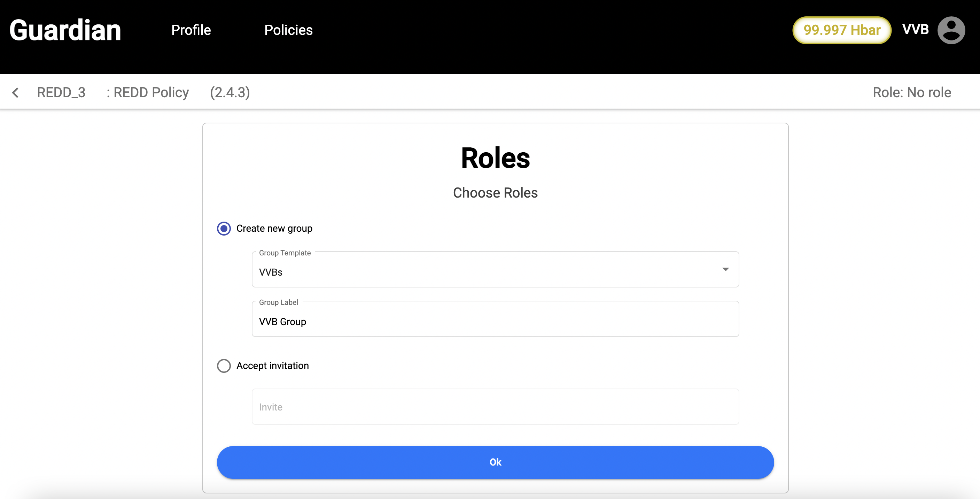Click the Role: No role indicator
Image resolution: width=980 pixels, height=499 pixels.
(x=911, y=92)
